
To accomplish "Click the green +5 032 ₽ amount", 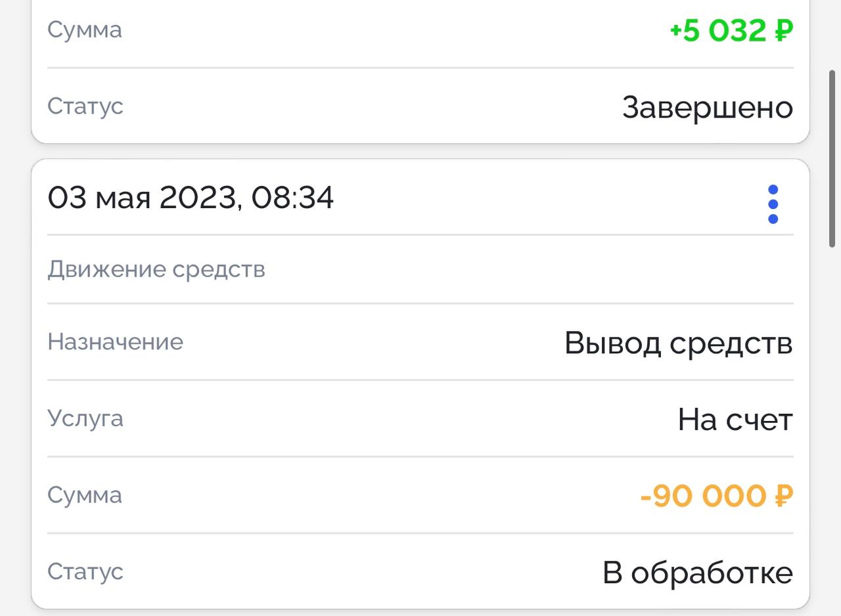I will click(x=731, y=30).
